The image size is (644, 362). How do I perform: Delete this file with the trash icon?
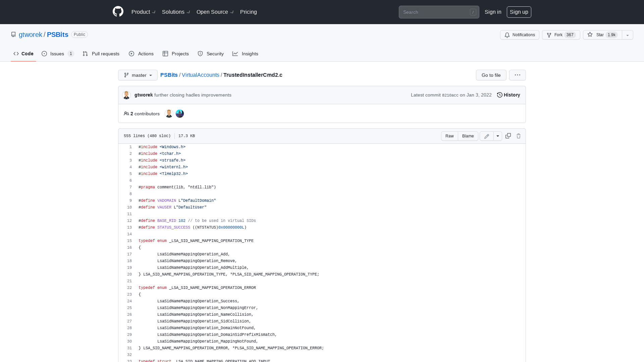(519, 136)
